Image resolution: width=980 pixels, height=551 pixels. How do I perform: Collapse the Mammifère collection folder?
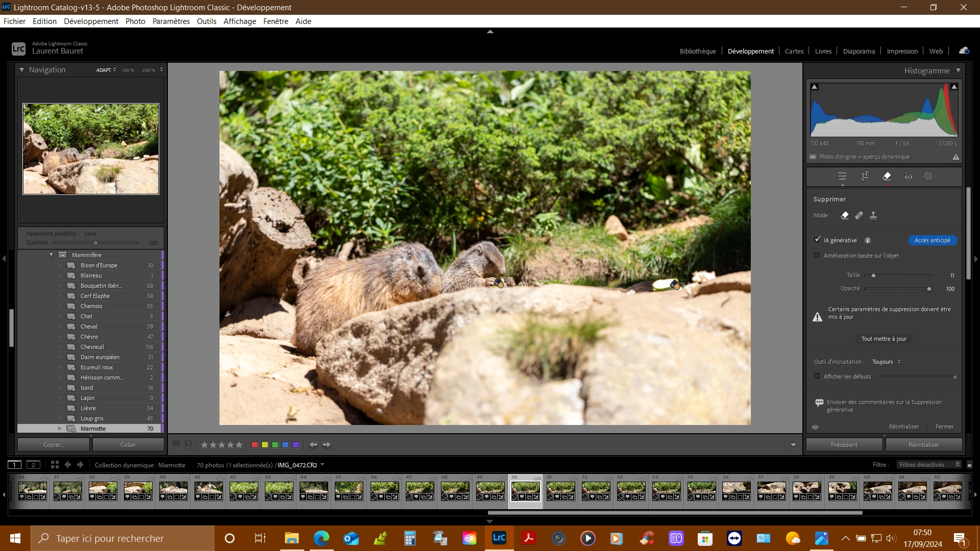point(51,255)
